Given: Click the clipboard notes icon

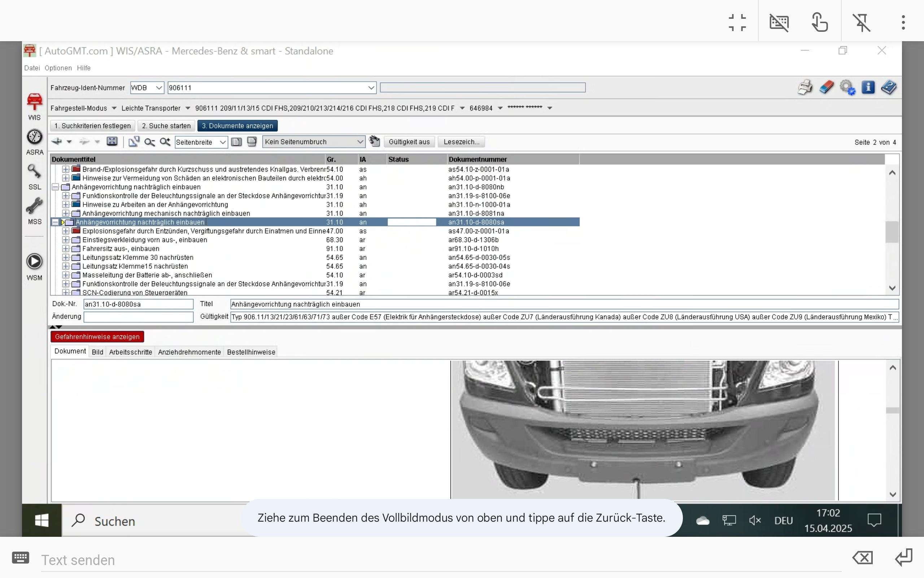Looking at the screenshot, I should click(x=375, y=142).
